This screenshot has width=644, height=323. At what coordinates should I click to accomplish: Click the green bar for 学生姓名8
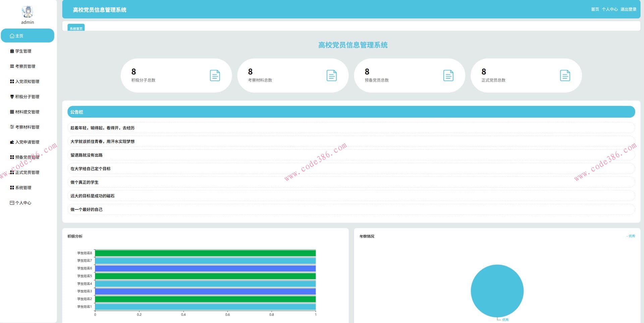(x=205, y=253)
